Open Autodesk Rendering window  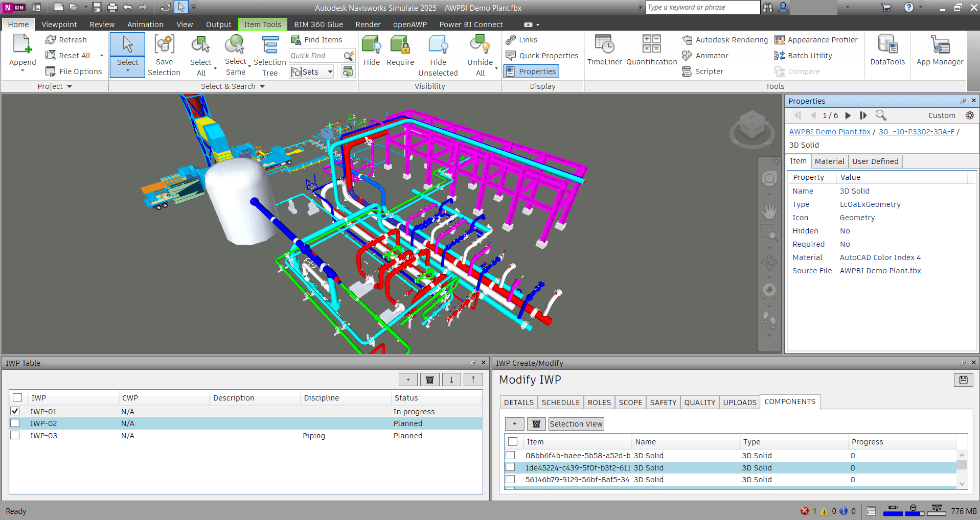click(x=724, y=40)
